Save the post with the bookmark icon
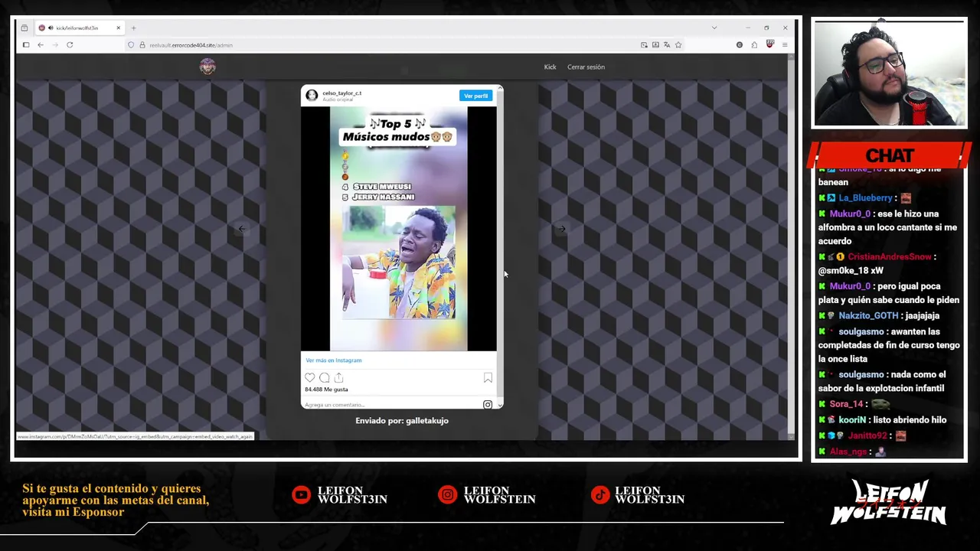 pyautogui.click(x=488, y=377)
